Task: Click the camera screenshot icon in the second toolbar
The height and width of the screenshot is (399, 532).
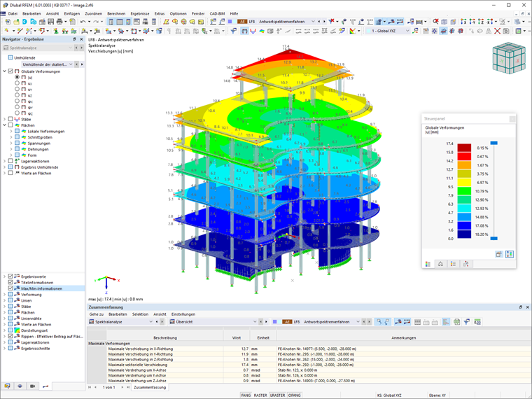Action: tap(506, 31)
